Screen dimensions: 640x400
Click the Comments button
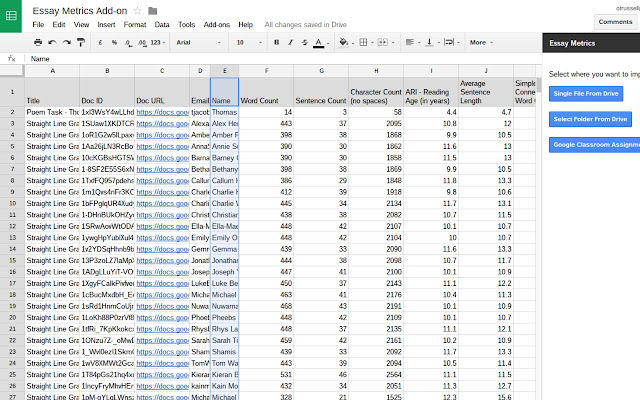(615, 22)
